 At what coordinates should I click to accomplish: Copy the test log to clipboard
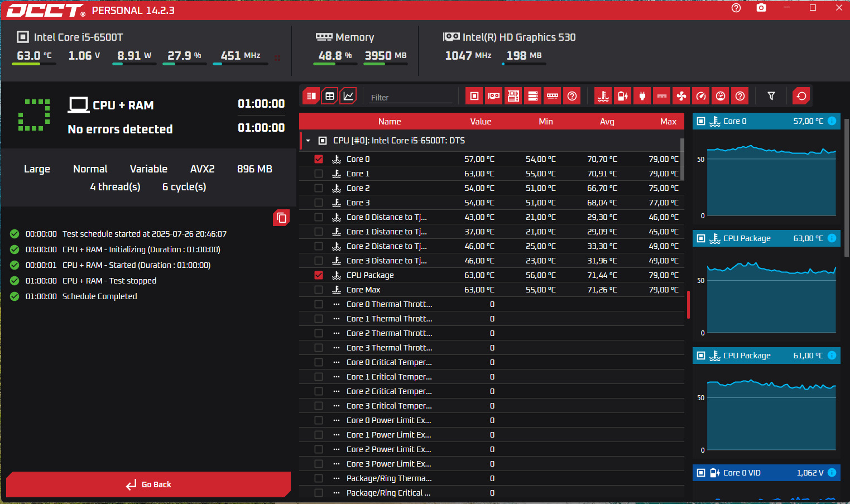281,218
